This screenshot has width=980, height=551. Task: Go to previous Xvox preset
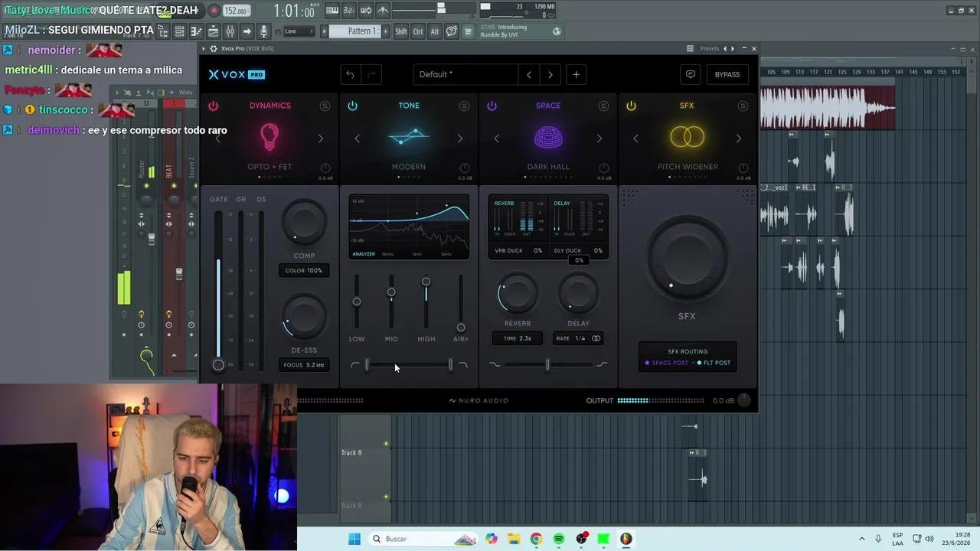529,74
